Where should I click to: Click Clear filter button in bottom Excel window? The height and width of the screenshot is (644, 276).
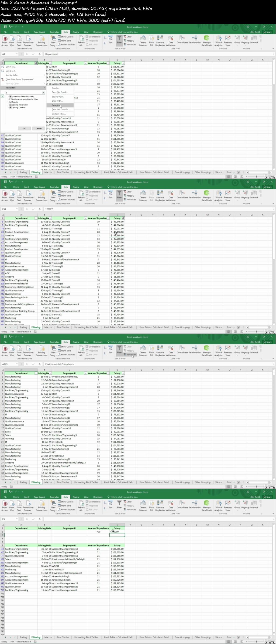click(x=128, y=502)
